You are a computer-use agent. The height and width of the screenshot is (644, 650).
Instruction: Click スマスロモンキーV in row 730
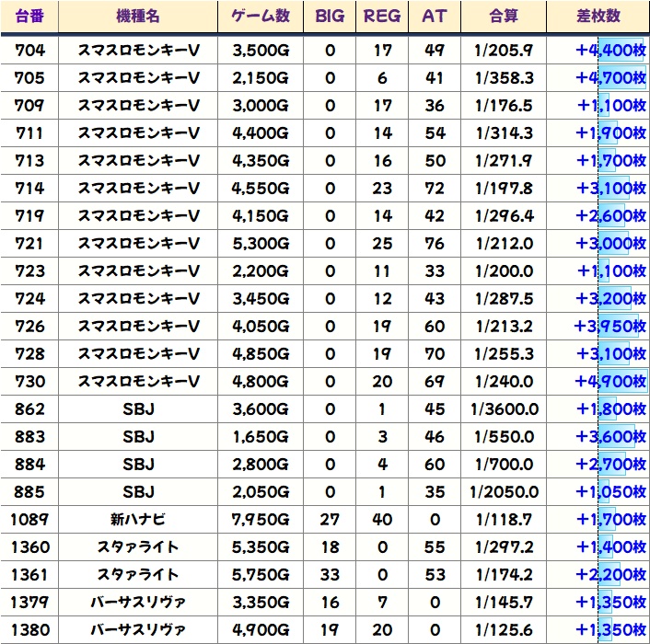coord(137,381)
